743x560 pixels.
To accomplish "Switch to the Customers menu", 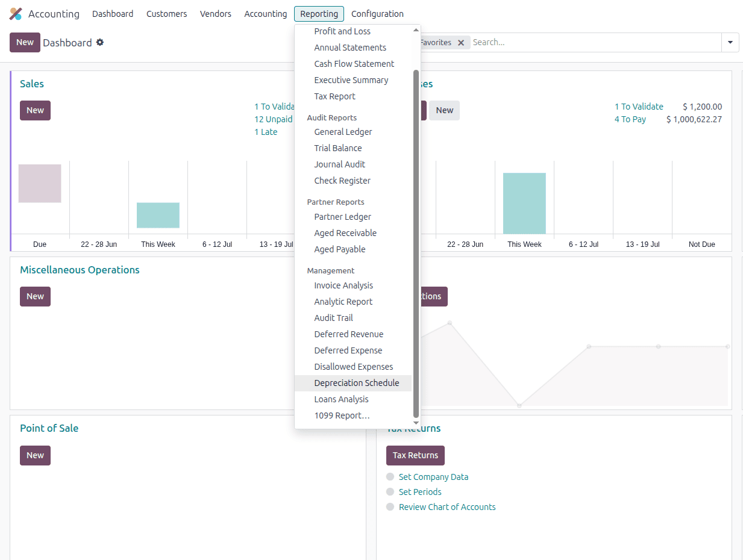I will 166,13.
